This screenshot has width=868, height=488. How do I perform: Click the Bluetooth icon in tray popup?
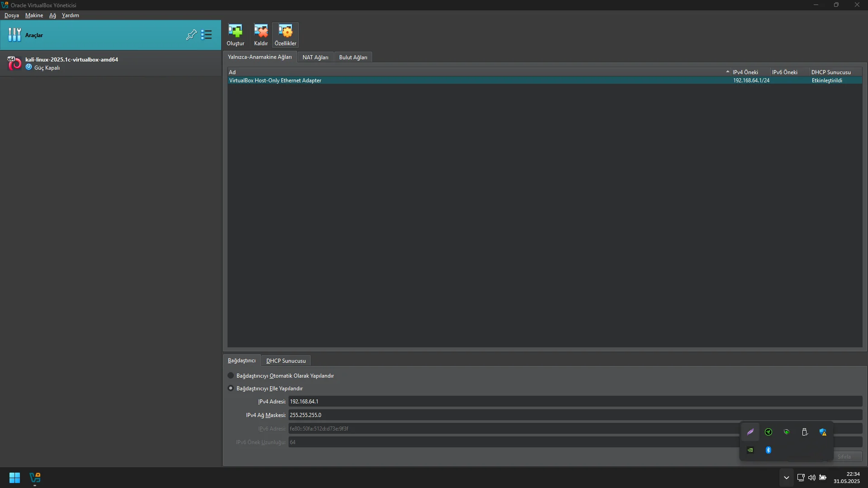tap(768, 450)
